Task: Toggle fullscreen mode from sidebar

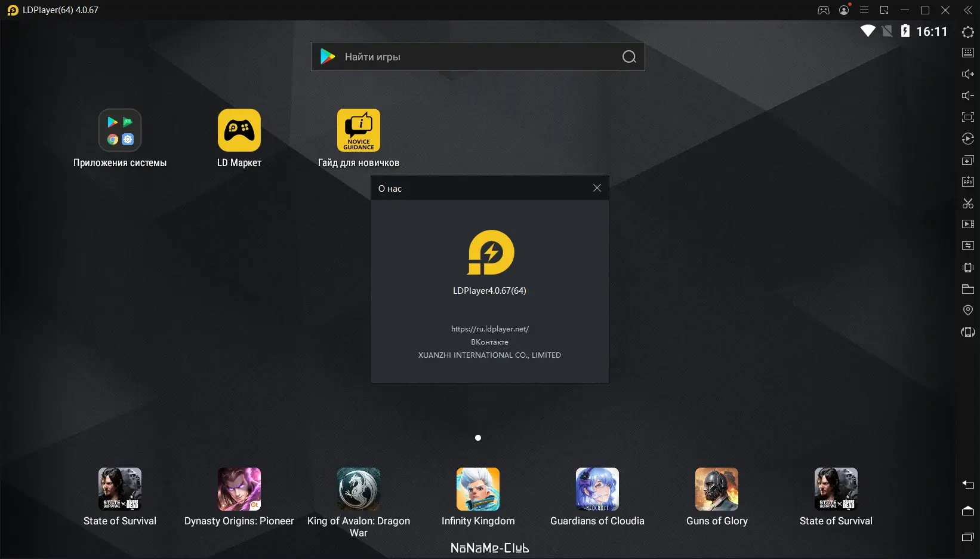Action: (x=968, y=117)
